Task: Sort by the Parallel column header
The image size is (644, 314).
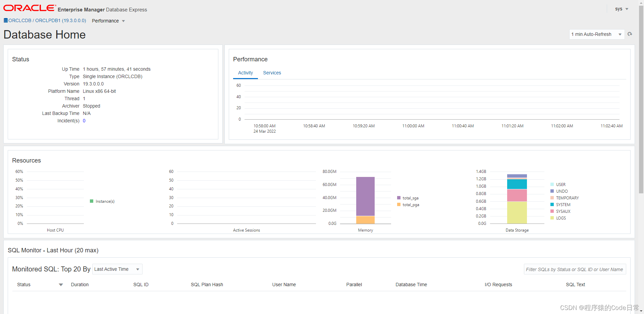Action: (x=354, y=285)
